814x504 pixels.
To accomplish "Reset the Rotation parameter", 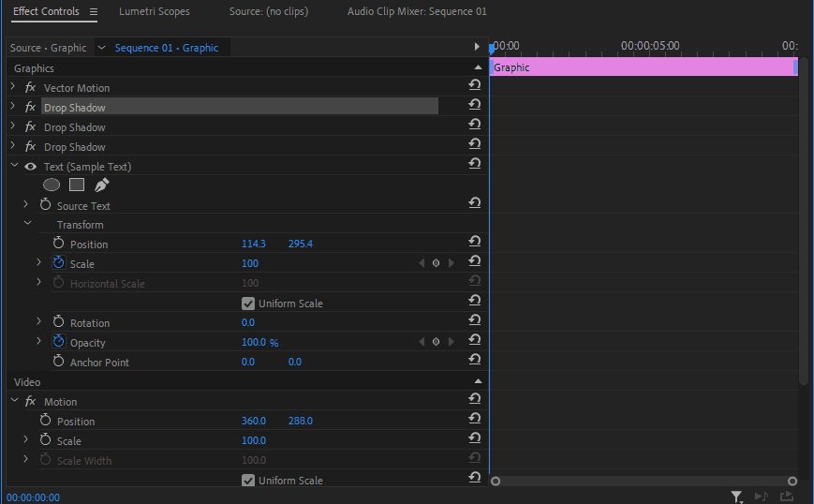I will 475,320.
